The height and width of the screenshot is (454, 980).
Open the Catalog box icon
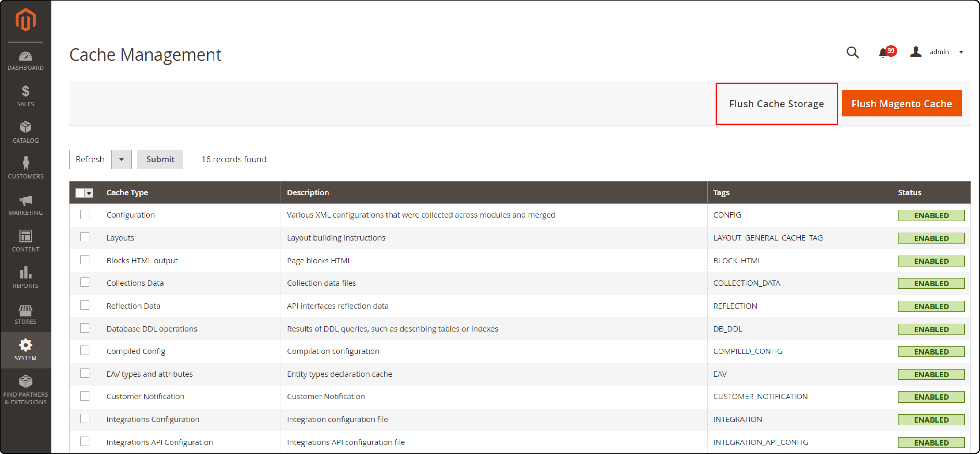tap(25, 127)
